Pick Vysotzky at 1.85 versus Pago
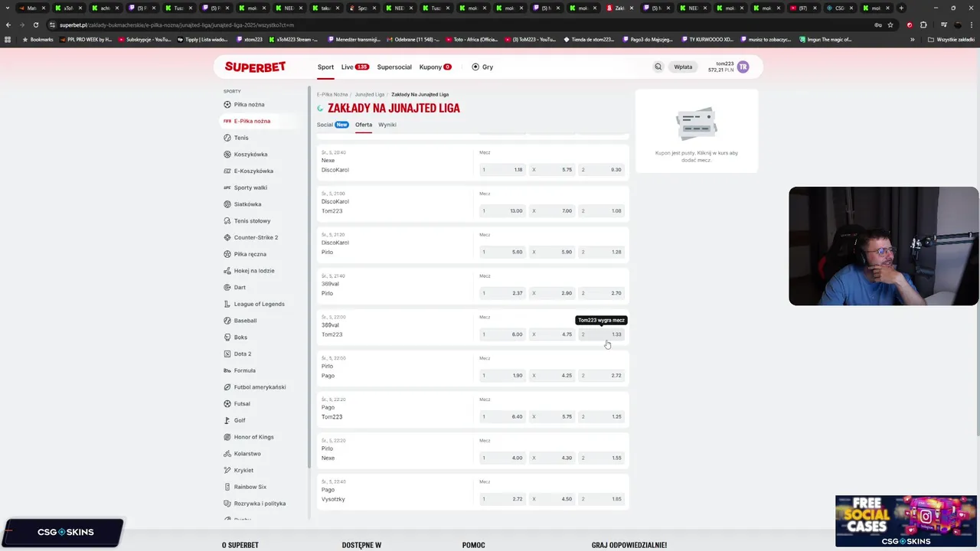Screen dimensions: 980x551 pyautogui.click(x=601, y=499)
